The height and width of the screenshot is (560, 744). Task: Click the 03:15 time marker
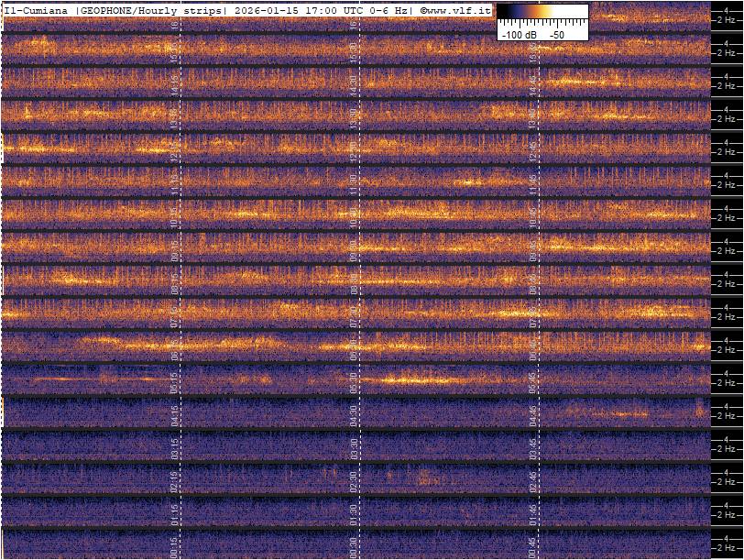pos(175,447)
